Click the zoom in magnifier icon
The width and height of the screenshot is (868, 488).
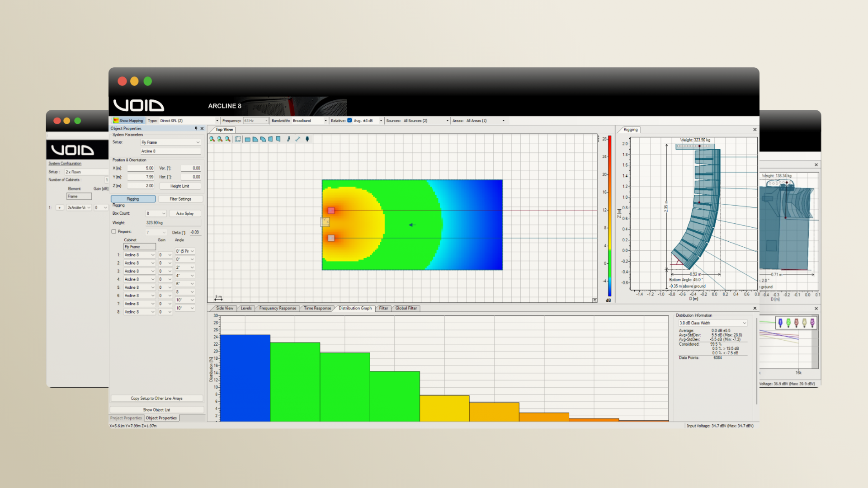pyautogui.click(x=212, y=139)
